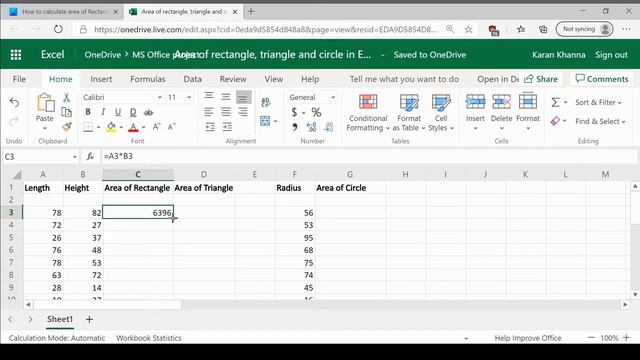Switch to the Insert tab
The height and width of the screenshot is (360, 640).
(x=101, y=79)
